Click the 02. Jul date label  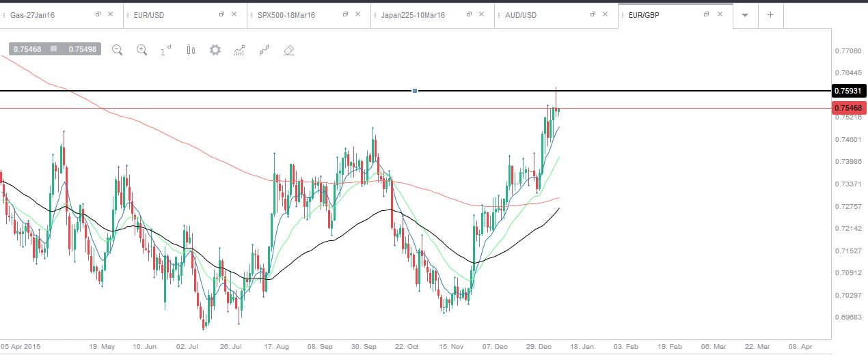coord(189,347)
